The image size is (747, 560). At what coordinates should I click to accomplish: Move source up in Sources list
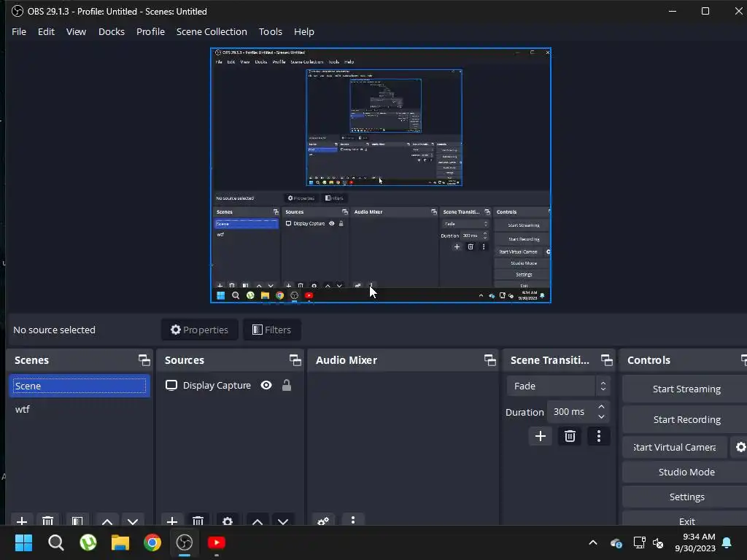(258, 521)
